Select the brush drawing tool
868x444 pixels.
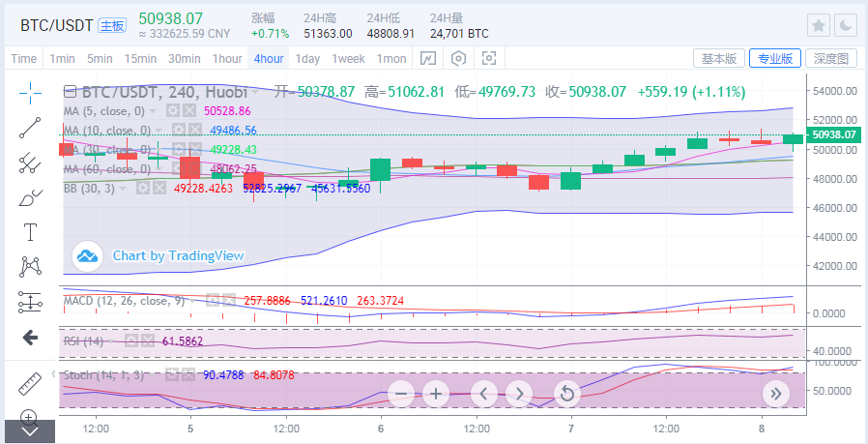(x=30, y=198)
